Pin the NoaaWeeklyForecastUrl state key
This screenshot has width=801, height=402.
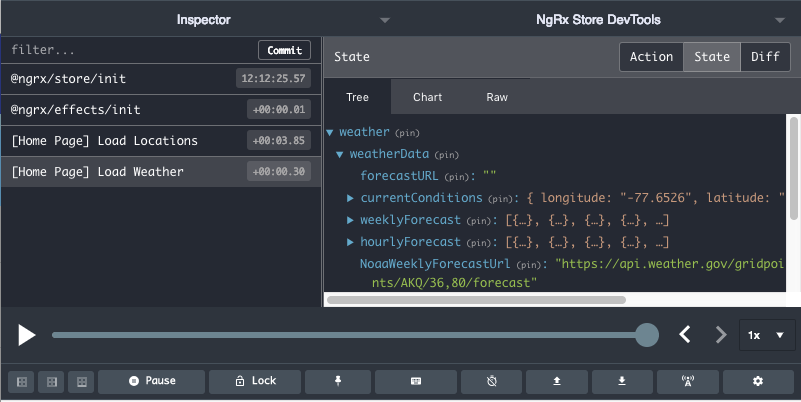tap(529, 265)
